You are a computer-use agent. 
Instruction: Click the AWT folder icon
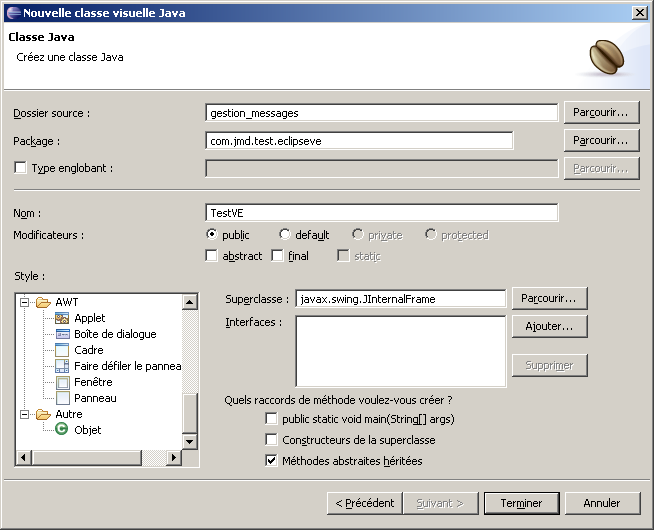point(43,302)
